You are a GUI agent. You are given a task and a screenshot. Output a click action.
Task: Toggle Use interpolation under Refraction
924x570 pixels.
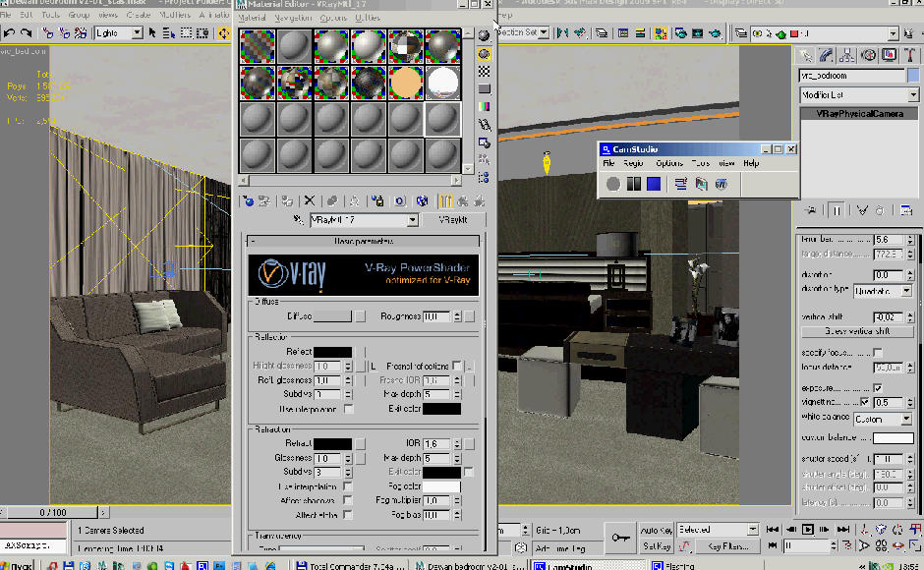pos(348,486)
